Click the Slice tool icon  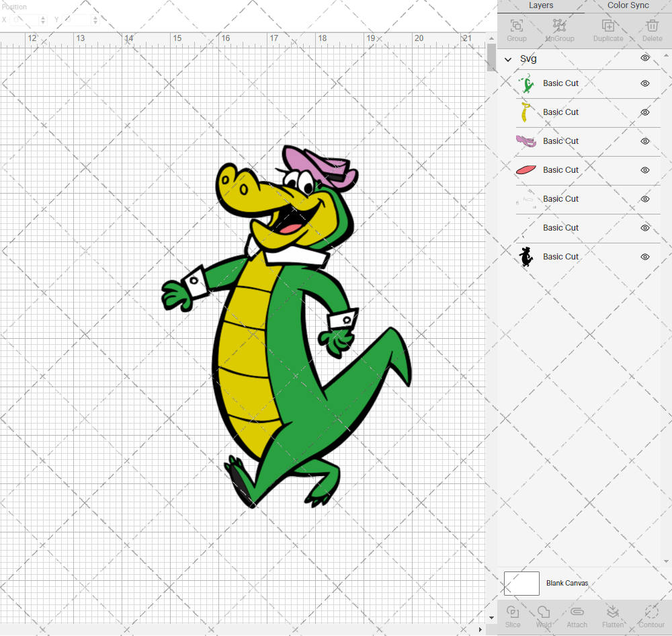pyautogui.click(x=513, y=612)
